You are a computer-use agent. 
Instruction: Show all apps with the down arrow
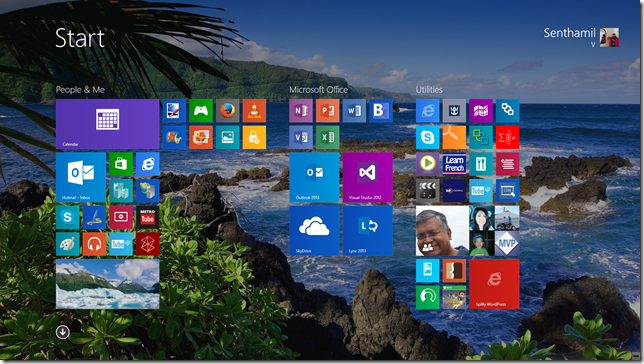(62, 332)
